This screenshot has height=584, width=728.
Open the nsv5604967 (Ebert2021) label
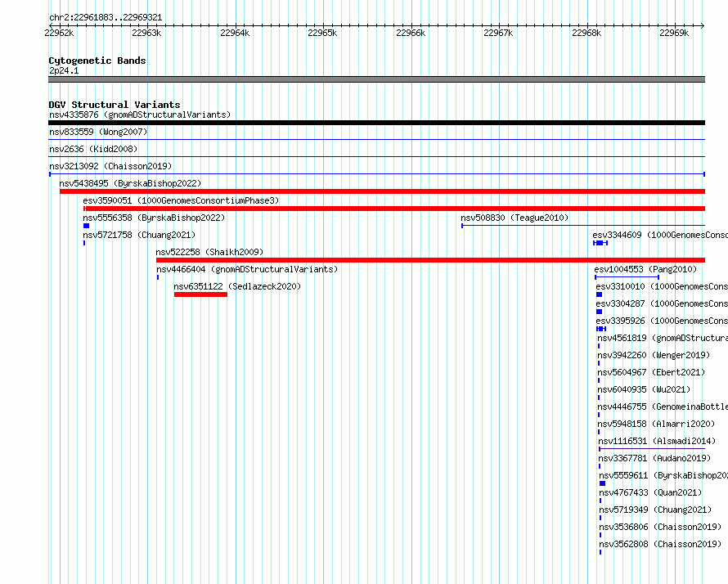pos(651,372)
